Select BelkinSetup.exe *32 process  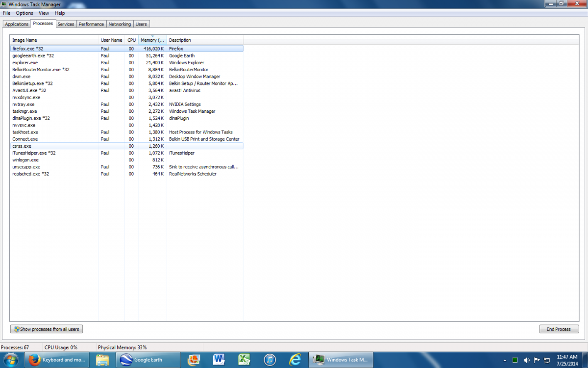pyautogui.click(x=126, y=83)
